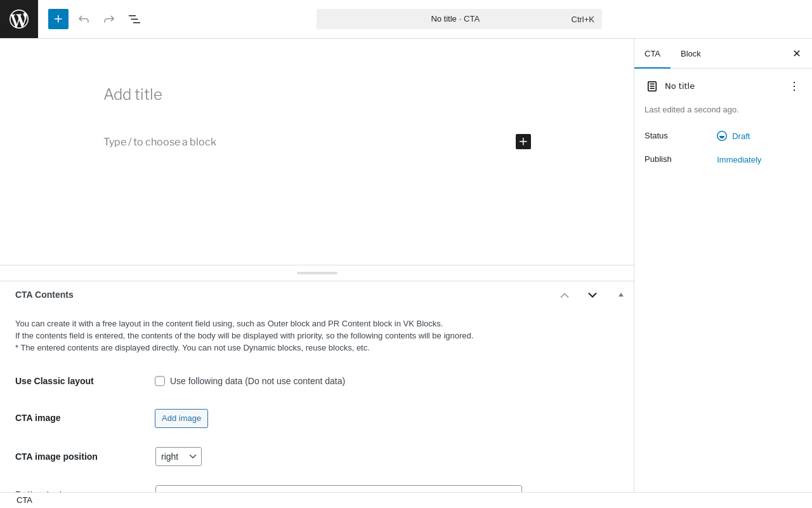This screenshot has width=812, height=508.
Task: Click the Undo arrow icon
Action: pyautogui.click(x=84, y=19)
